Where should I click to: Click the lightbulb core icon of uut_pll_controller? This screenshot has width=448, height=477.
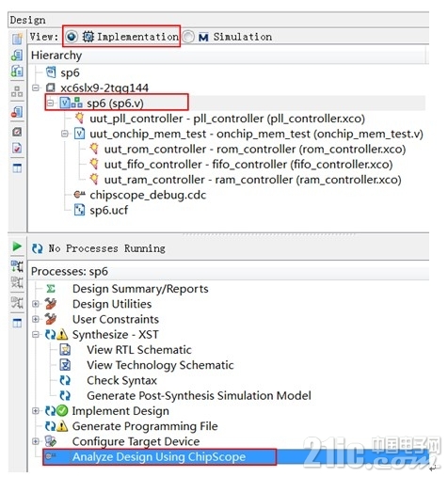point(79,118)
